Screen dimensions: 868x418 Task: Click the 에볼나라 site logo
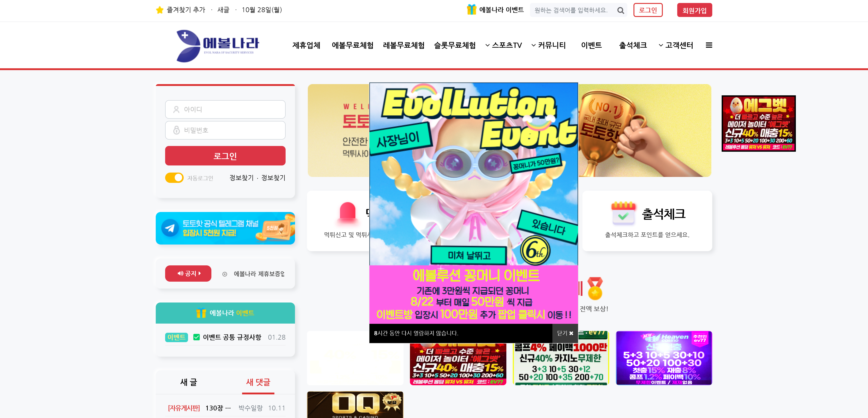click(x=218, y=46)
